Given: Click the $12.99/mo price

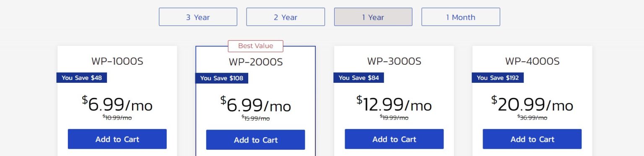Looking at the screenshot, I should pyautogui.click(x=394, y=104).
